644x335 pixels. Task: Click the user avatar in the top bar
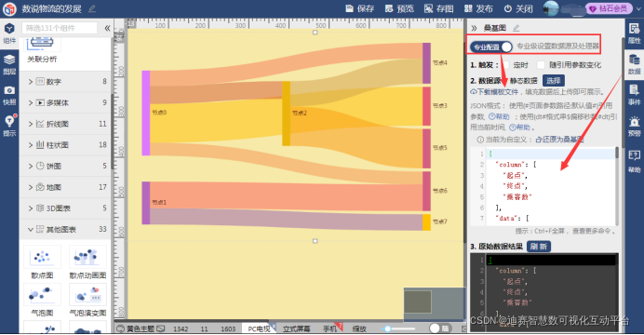coord(551,8)
